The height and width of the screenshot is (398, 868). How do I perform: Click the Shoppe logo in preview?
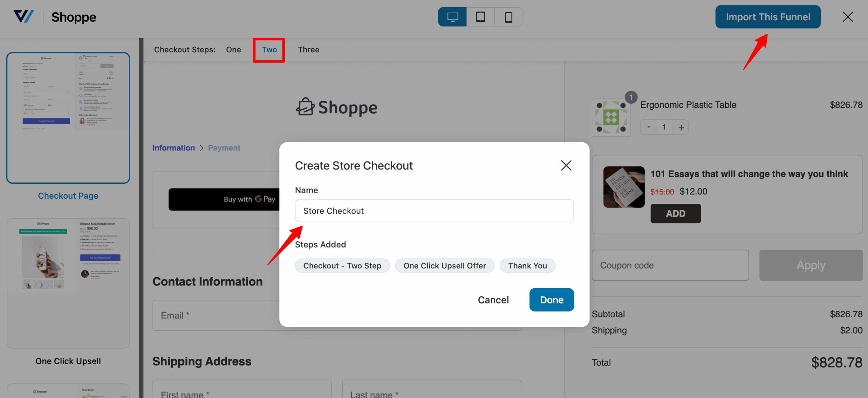point(336,107)
